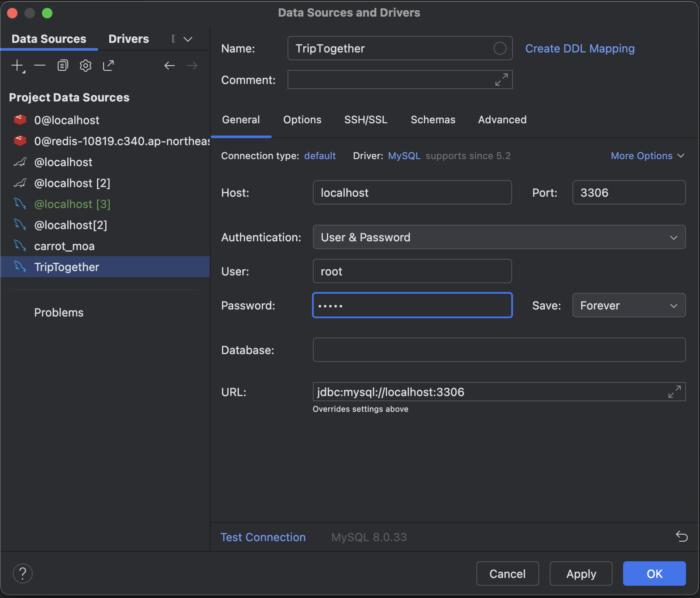Open the Schemas tab
The image size is (700, 598).
click(433, 120)
